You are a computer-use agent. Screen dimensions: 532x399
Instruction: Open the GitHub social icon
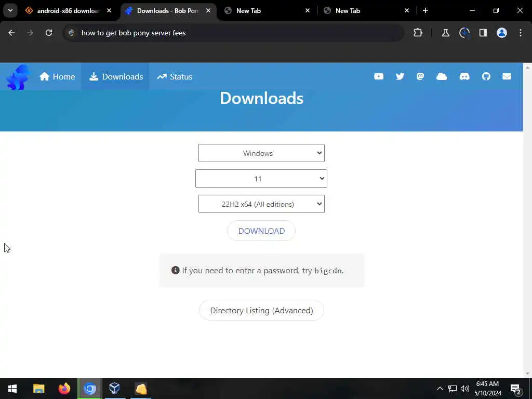point(486,77)
